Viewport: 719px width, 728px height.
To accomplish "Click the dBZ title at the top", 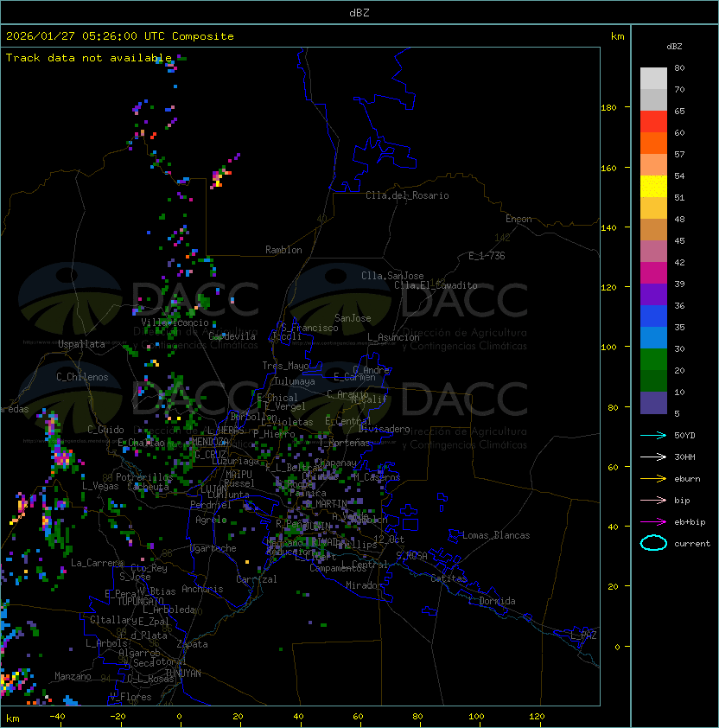I will (359, 13).
